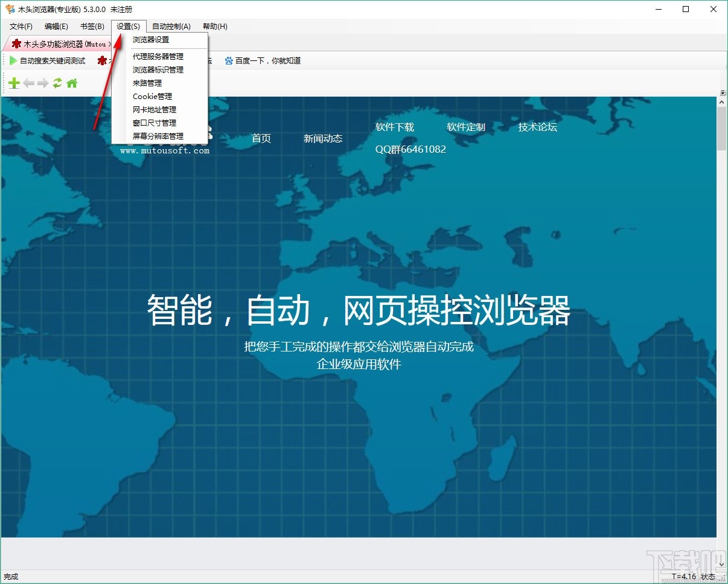The width and height of the screenshot is (728, 584).
Task: Click the headline 智能，自动，网页操控浏览器
Action: click(x=359, y=310)
